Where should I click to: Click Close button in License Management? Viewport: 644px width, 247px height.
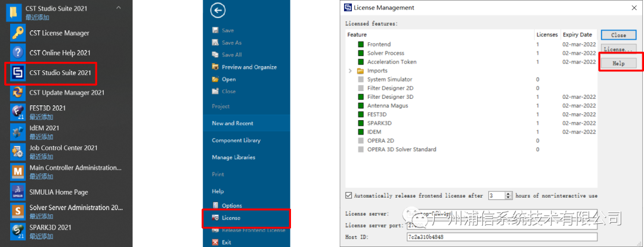618,35
